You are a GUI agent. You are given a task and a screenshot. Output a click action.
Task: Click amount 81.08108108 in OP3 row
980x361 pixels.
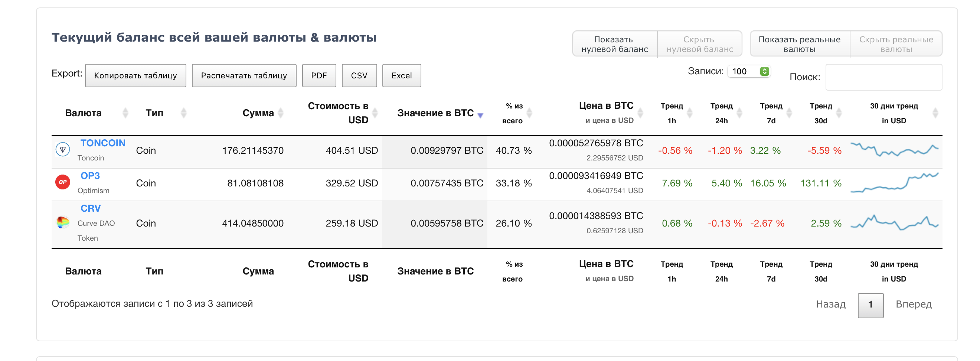coord(255,183)
